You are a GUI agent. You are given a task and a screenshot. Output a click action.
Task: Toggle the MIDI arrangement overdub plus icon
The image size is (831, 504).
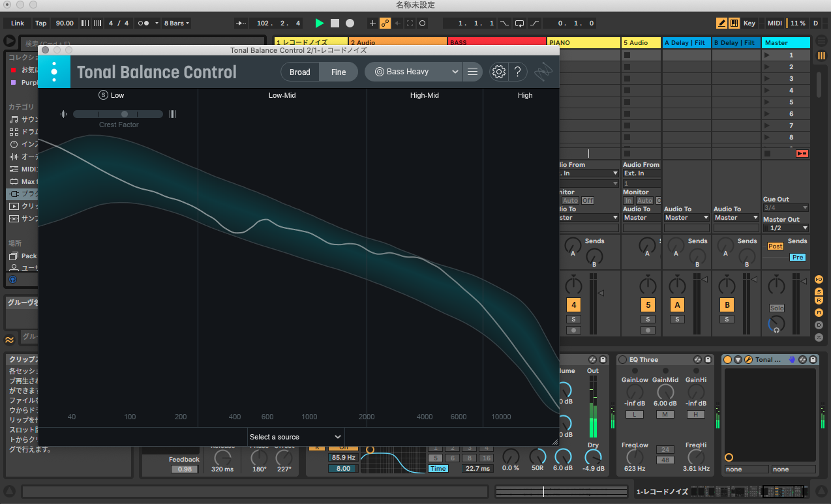(372, 23)
